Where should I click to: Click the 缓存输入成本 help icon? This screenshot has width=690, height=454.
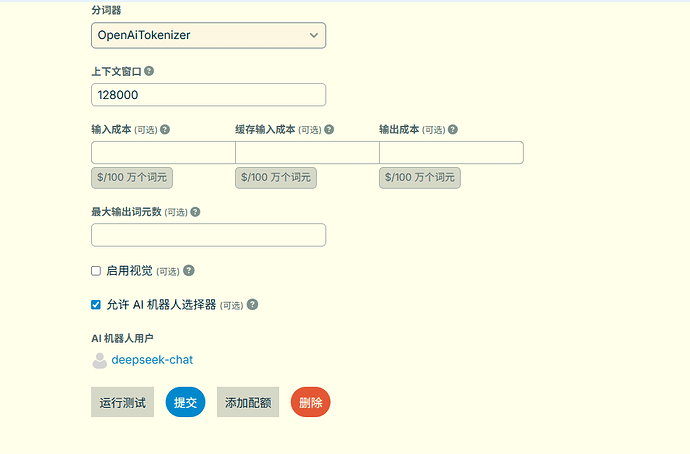pos(329,129)
